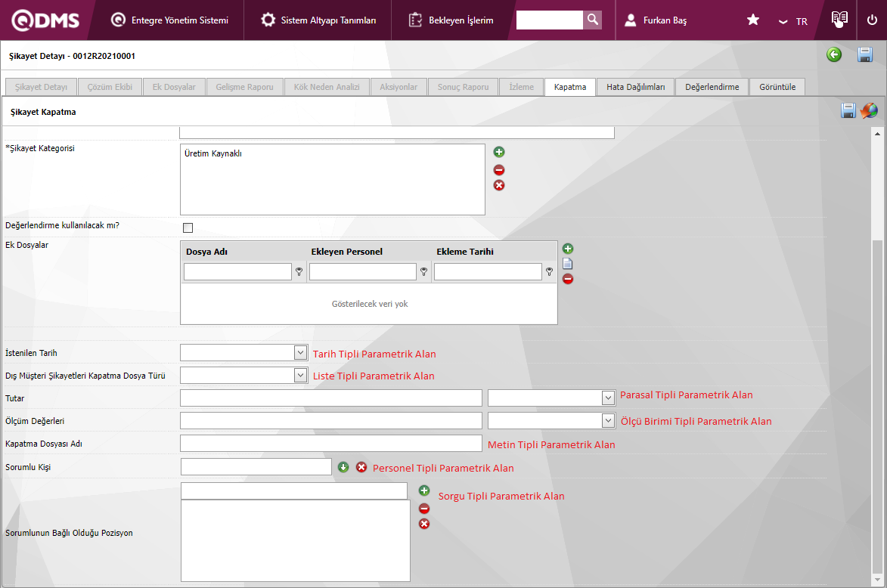
Task: Add an attachment in Ek Dosyalar table
Action: pyautogui.click(x=568, y=249)
